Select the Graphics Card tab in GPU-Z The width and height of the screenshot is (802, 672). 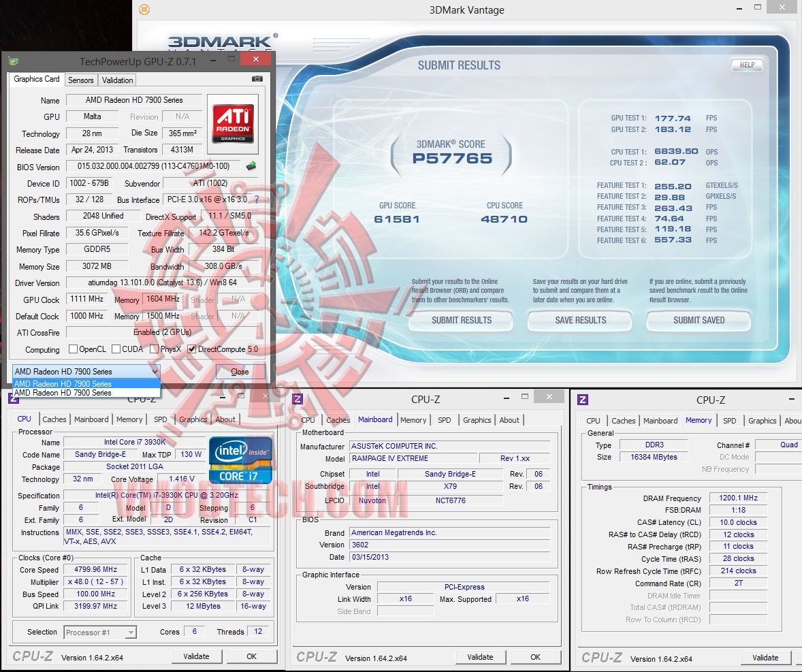[36, 79]
